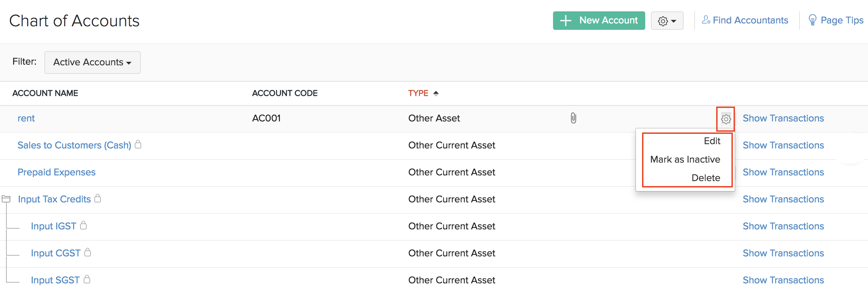The image size is (868, 294).
Task: Open the settings gear dropdown near New Account
Action: point(667,21)
